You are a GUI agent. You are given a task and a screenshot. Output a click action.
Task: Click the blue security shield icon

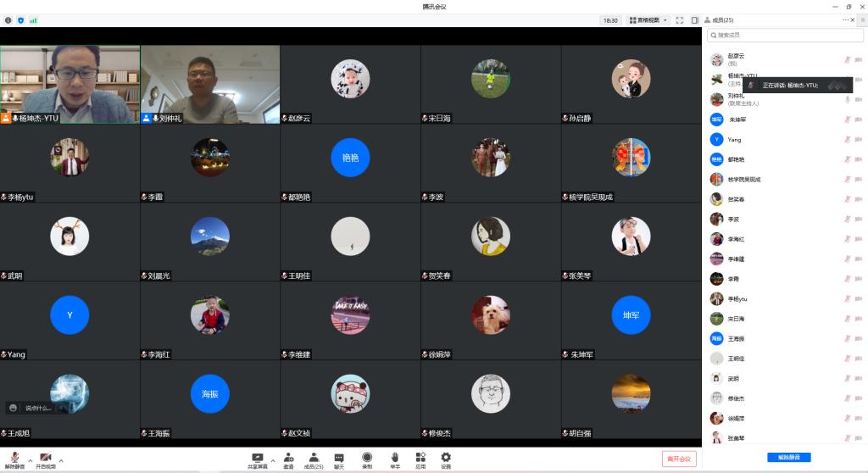pyautogui.click(x=21, y=19)
